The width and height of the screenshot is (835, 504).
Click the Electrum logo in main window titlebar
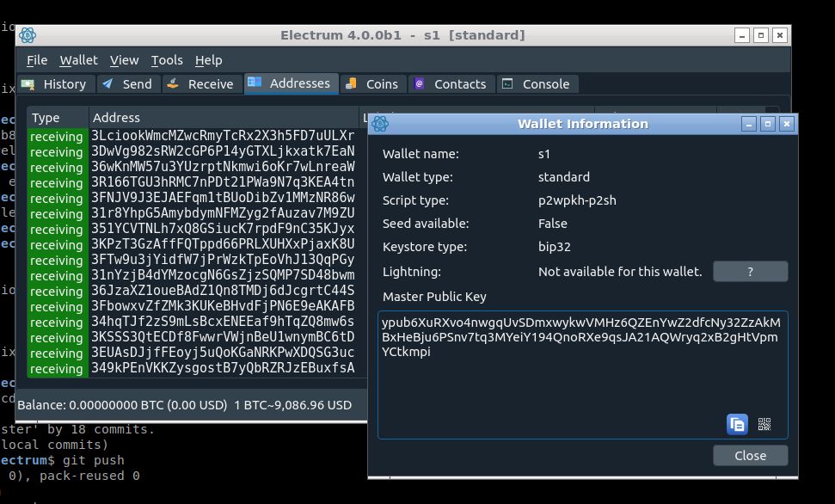[28, 35]
